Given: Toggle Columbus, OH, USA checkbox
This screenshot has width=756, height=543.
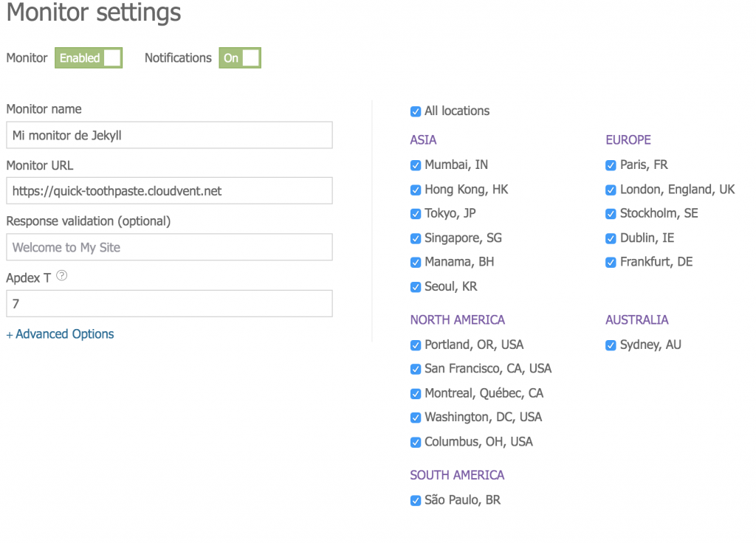Looking at the screenshot, I should click(x=416, y=443).
